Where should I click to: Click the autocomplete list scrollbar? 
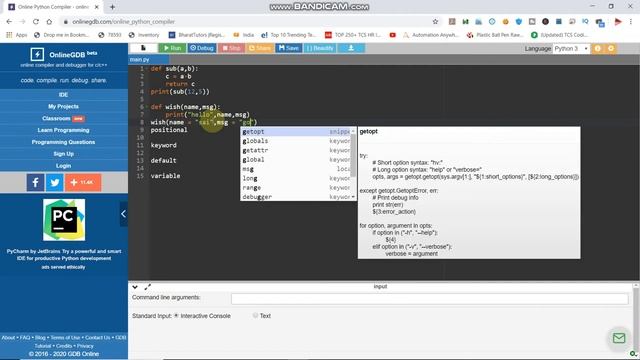coord(353,155)
